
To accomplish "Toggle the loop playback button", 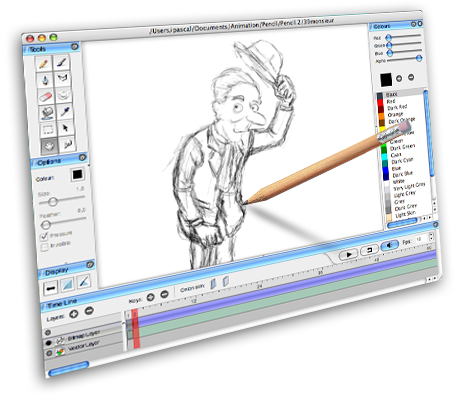I will pos(370,250).
